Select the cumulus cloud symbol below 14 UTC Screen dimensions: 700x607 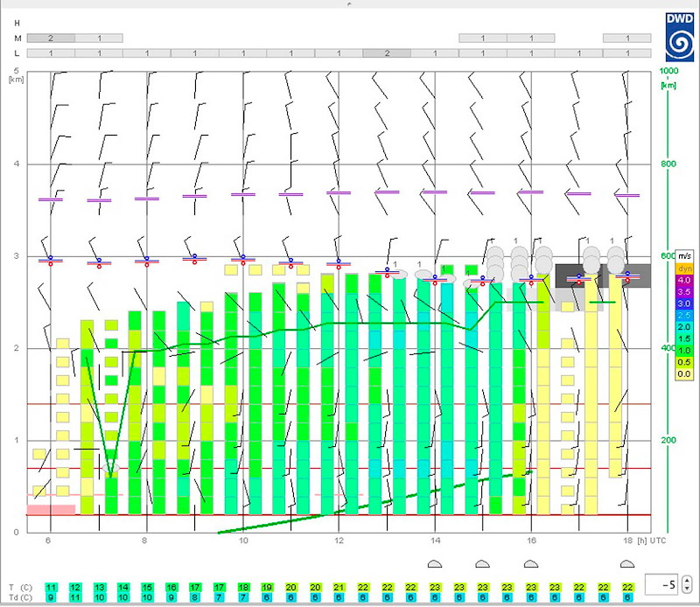tap(435, 564)
